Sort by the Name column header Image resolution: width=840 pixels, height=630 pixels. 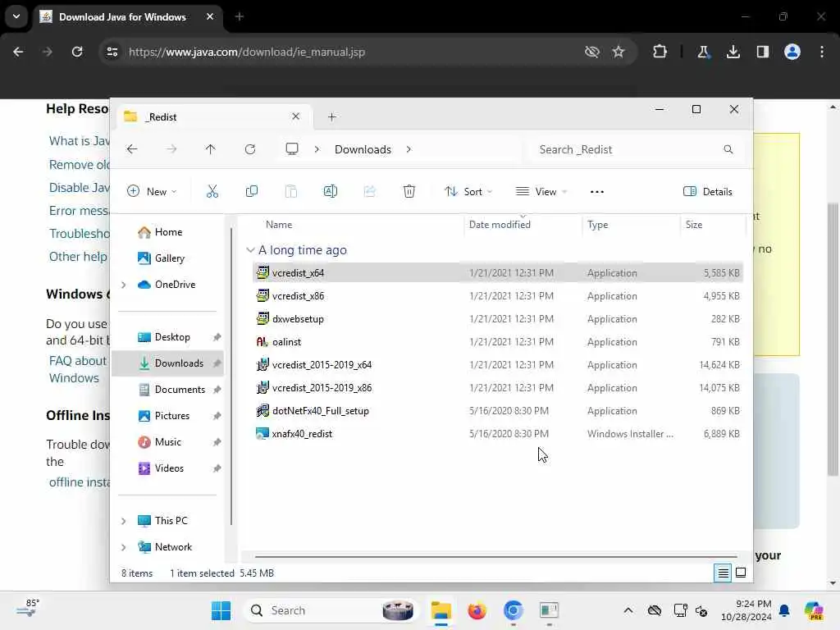point(279,225)
